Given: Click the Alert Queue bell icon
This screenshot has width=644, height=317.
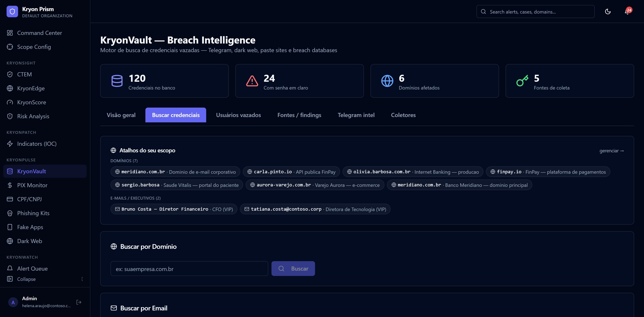Looking at the screenshot, I should click(x=10, y=269).
